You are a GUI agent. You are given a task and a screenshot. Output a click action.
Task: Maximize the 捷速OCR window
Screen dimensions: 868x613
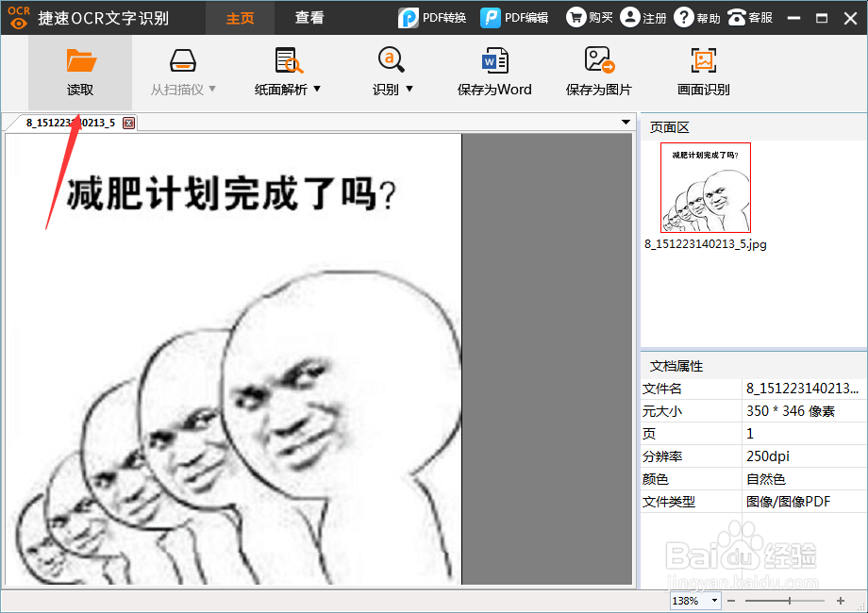822,18
